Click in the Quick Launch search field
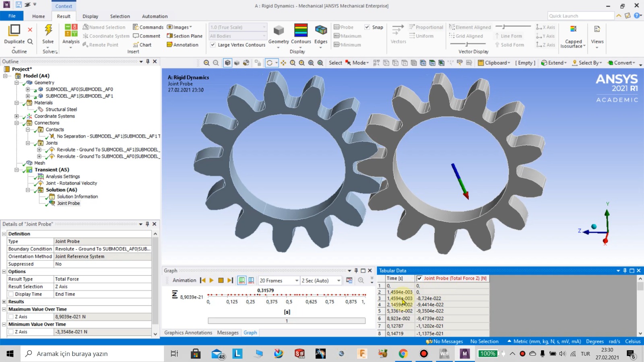644x362 pixels. pos(581,16)
